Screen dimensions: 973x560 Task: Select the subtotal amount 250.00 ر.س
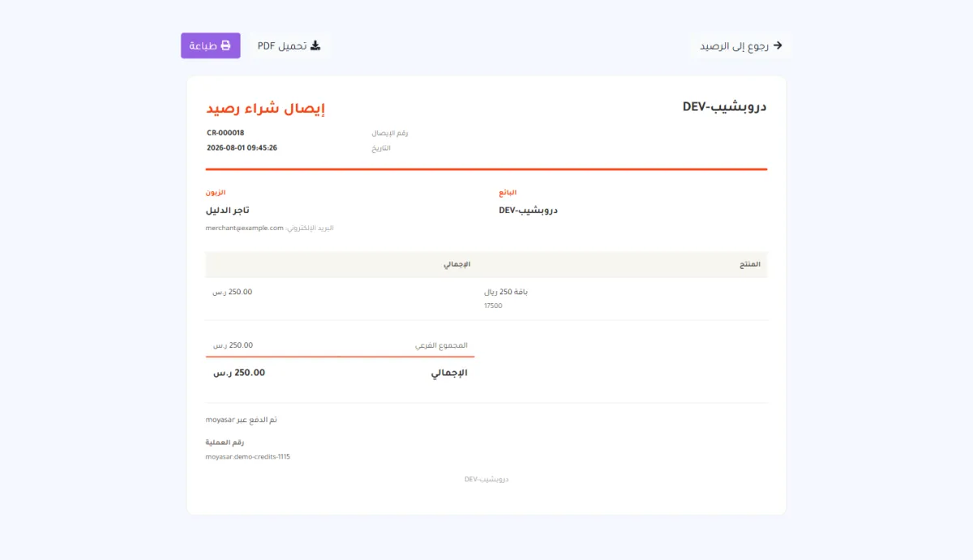(x=233, y=345)
